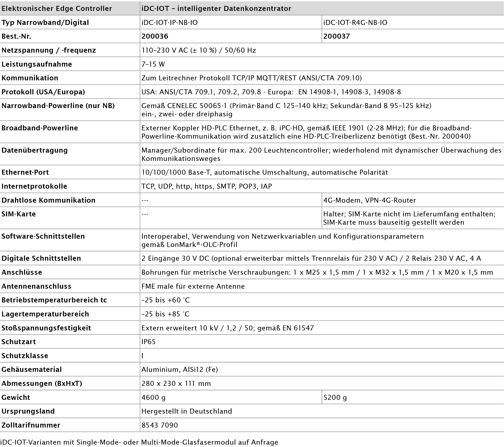Click the 'Schutzklasse' label
504x447 pixels.
25,356
